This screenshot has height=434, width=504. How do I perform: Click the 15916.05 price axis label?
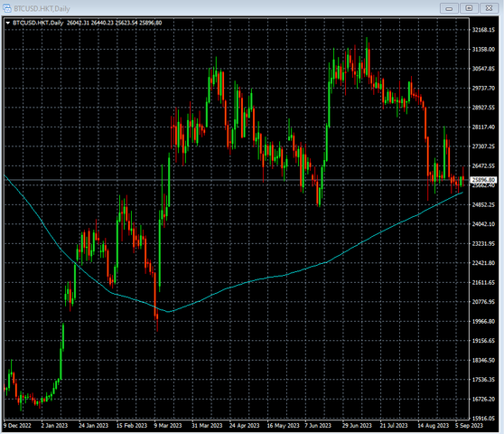483,419
